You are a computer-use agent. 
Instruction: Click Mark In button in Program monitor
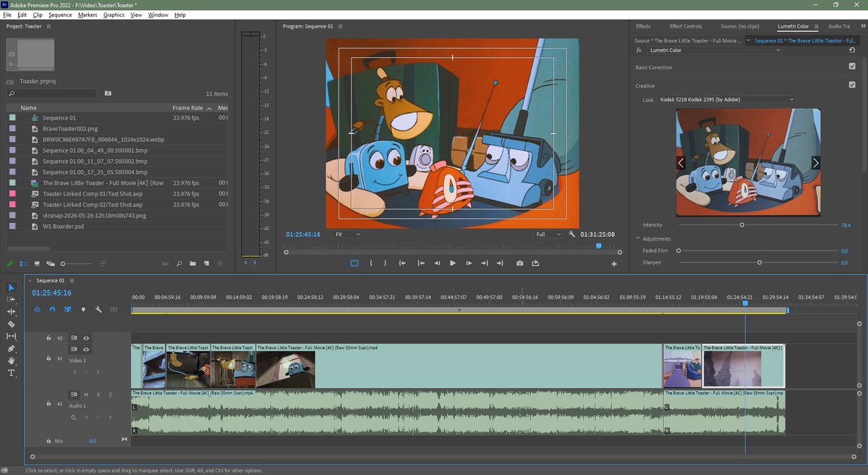pos(370,263)
